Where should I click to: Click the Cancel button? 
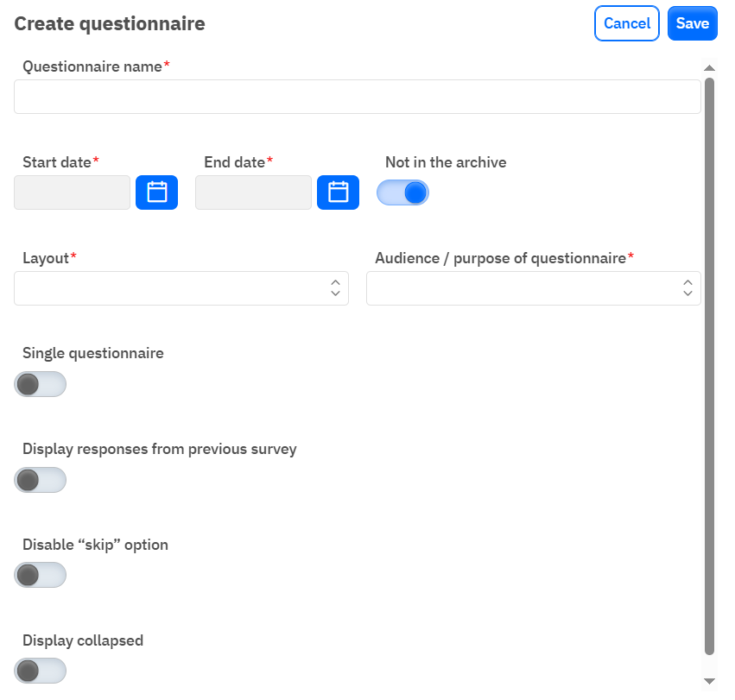(x=627, y=23)
